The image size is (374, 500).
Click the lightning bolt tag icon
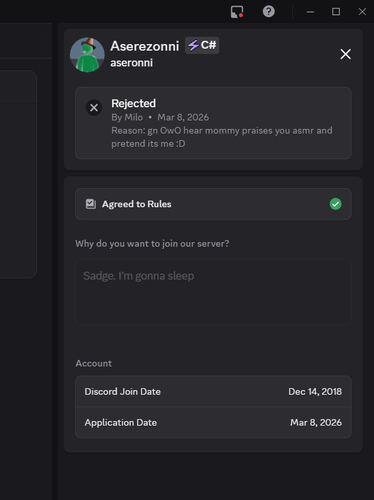[x=193, y=45]
